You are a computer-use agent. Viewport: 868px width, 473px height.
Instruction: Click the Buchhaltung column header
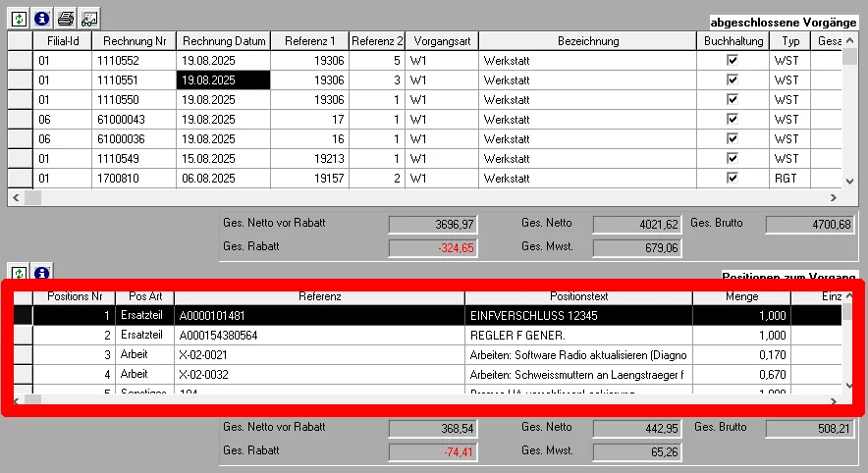pos(732,41)
